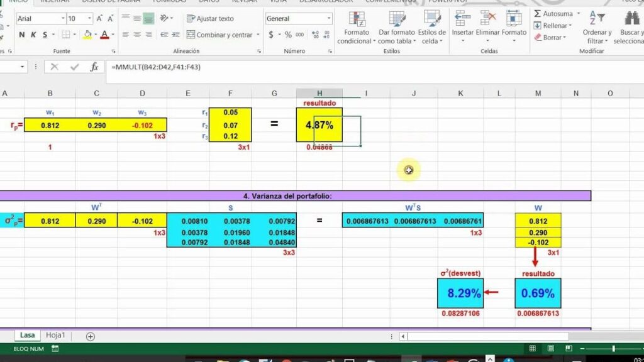
Task: Decrease decimal places
Action: tap(327, 35)
